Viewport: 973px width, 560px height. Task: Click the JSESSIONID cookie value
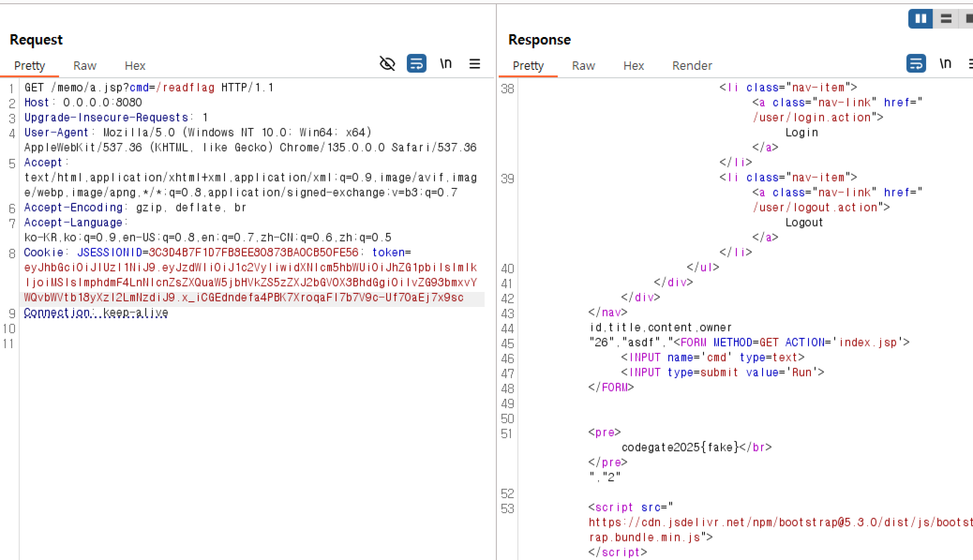click(x=253, y=253)
